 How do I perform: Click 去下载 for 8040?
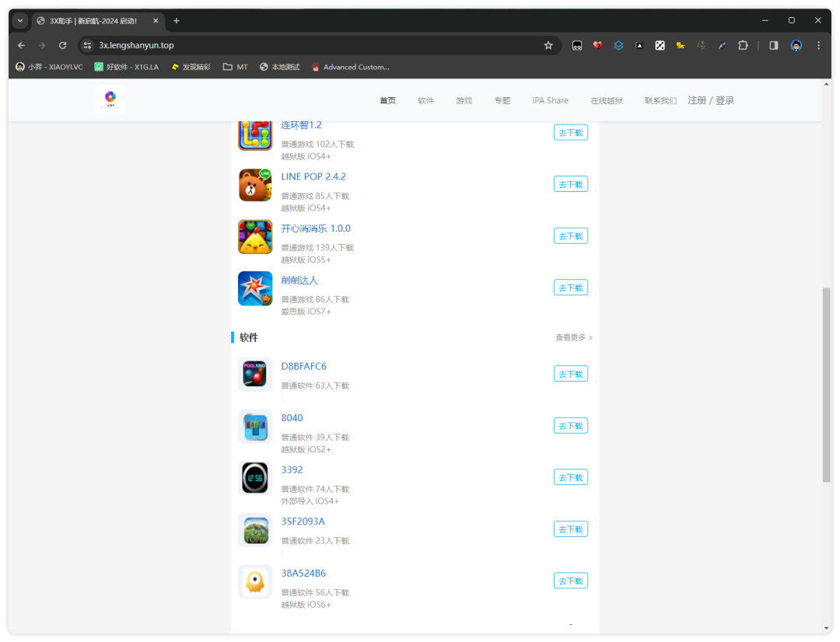(x=571, y=426)
